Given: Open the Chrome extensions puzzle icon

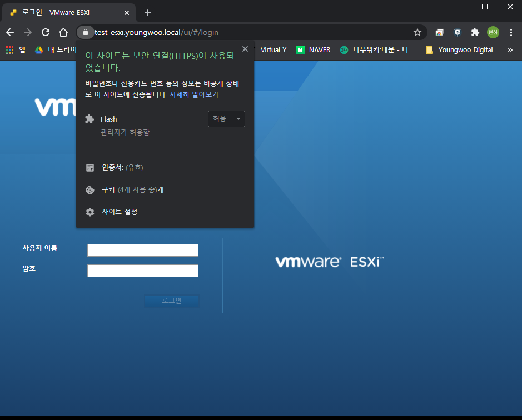Looking at the screenshot, I should coord(475,32).
